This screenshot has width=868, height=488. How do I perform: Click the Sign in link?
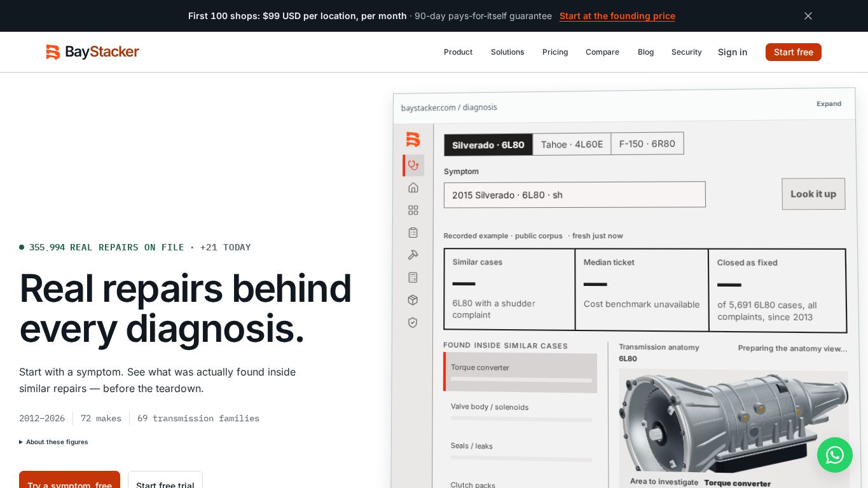point(733,52)
